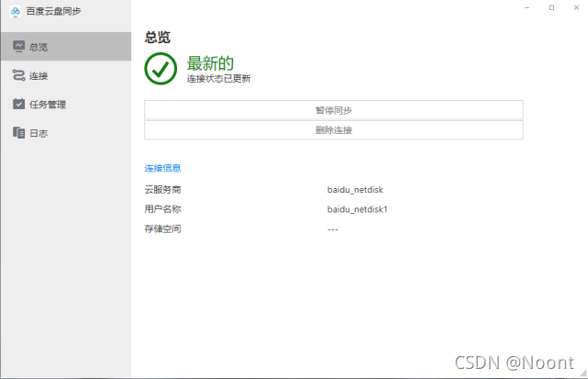Click the --- storage space value

(333, 229)
